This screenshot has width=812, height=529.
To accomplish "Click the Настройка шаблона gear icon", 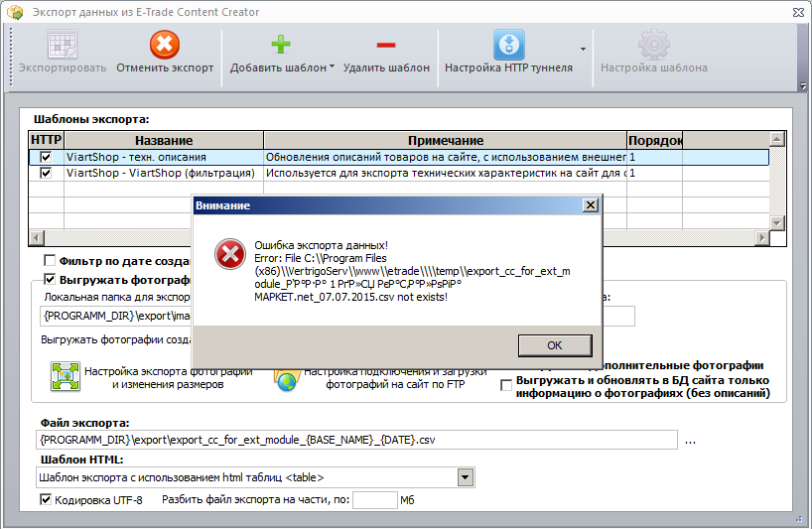I will 653,44.
